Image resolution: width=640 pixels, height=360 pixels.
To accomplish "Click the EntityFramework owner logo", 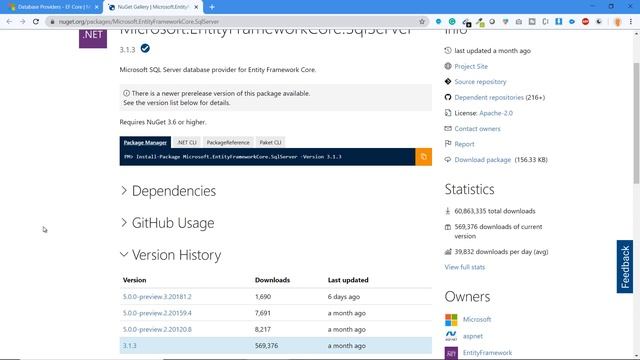I will tap(451, 353).
